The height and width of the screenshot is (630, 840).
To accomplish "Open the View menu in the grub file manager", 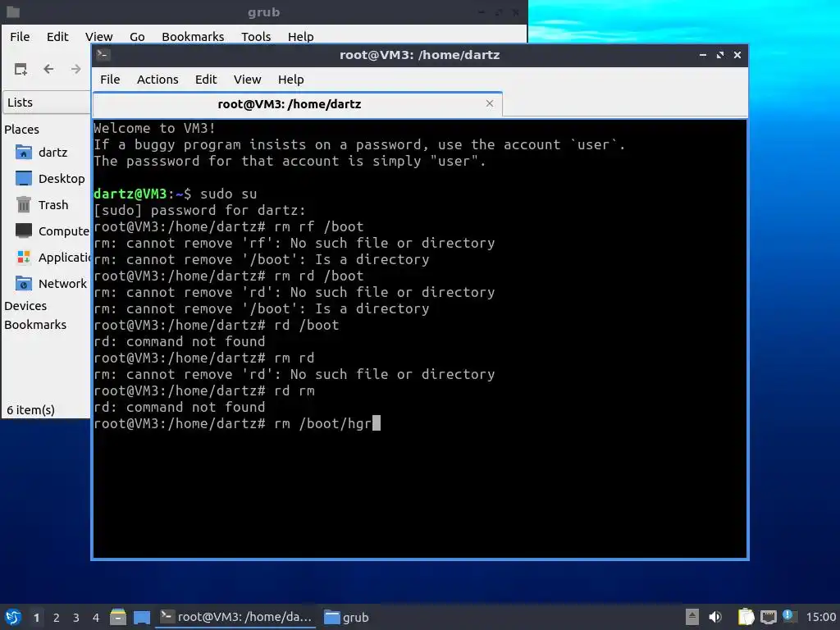I will click(98, 36).
